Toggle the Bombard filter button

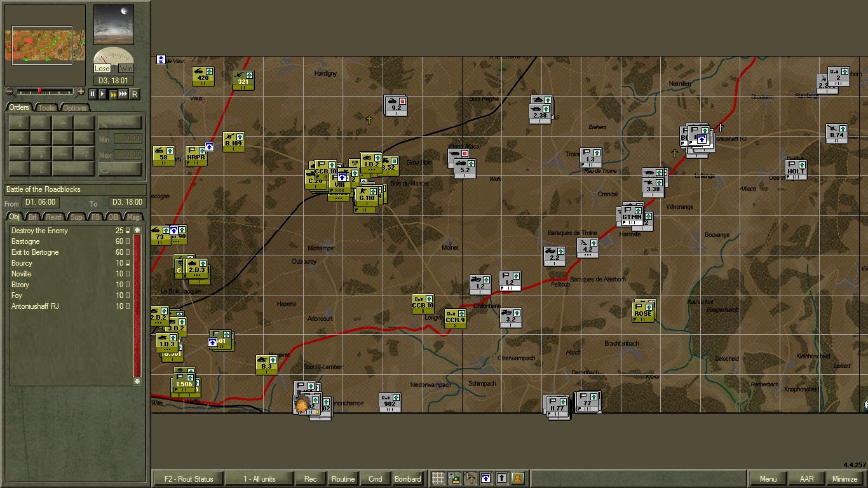click(x=408, y=479)
